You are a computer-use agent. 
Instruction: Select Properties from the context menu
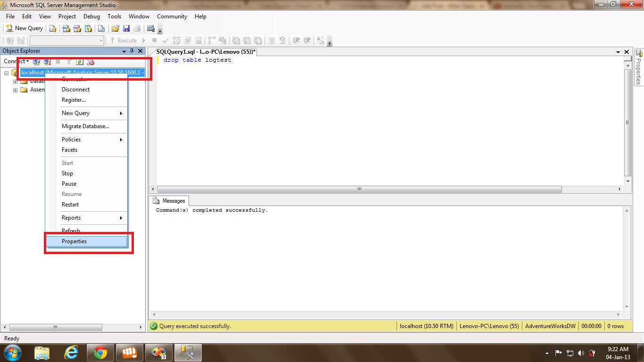[x=74, y=241]
